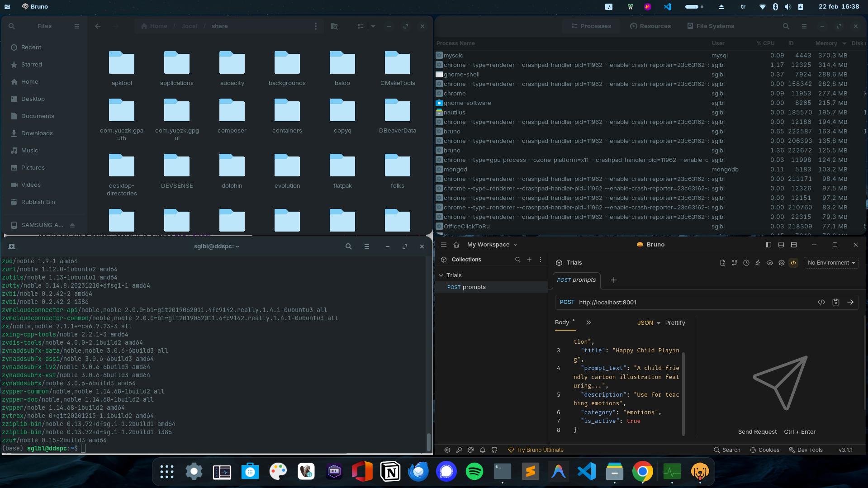Toggle Bruno sidebar visibility
The width and height of the screenshot is (868, 488).
point(768,245)
